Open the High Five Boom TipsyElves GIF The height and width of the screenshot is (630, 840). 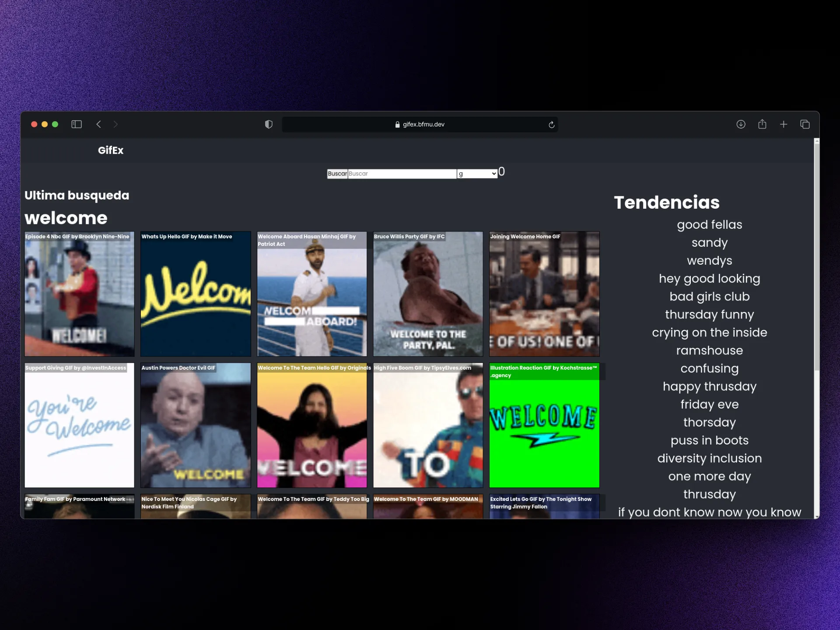[x=428, y=425]
